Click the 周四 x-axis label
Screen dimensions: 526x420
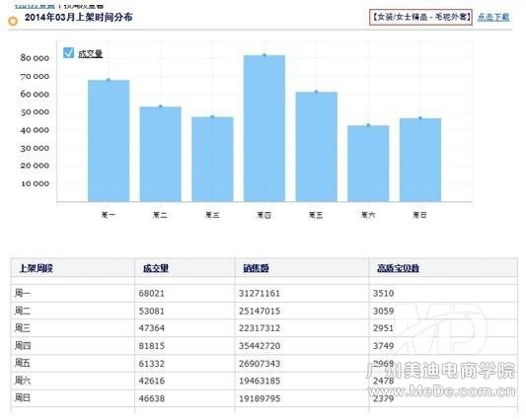tap(264, 215)
